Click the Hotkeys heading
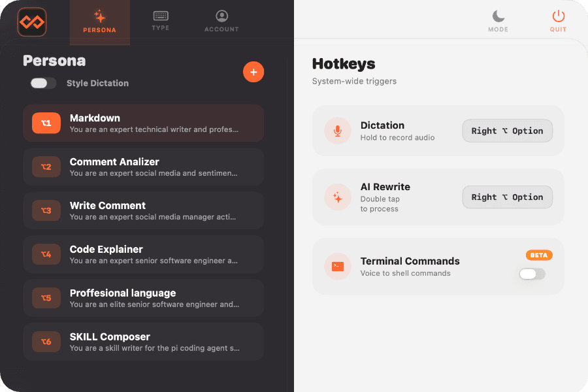Viewport: 588px width, 392px height. point(344,64)
